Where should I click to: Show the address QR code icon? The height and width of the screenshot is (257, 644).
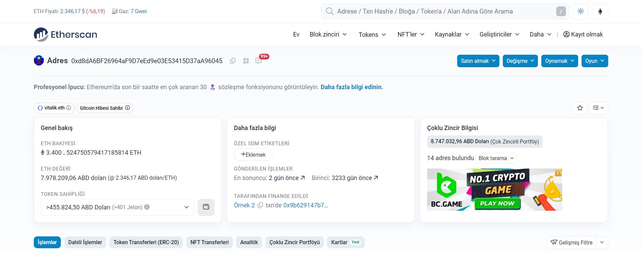point(246,61)
